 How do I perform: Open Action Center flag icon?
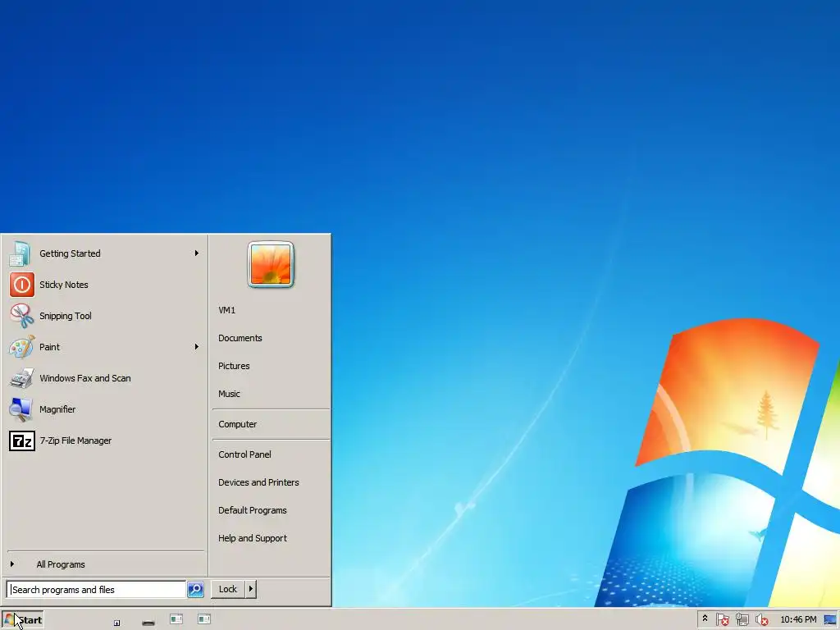pyautogui.click(x=722, y=620)
